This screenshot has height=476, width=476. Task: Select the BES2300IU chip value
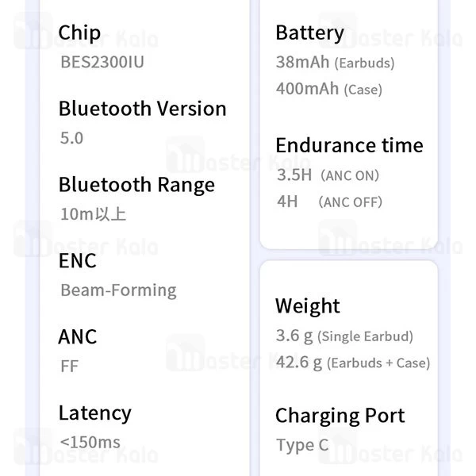point(102,61)
